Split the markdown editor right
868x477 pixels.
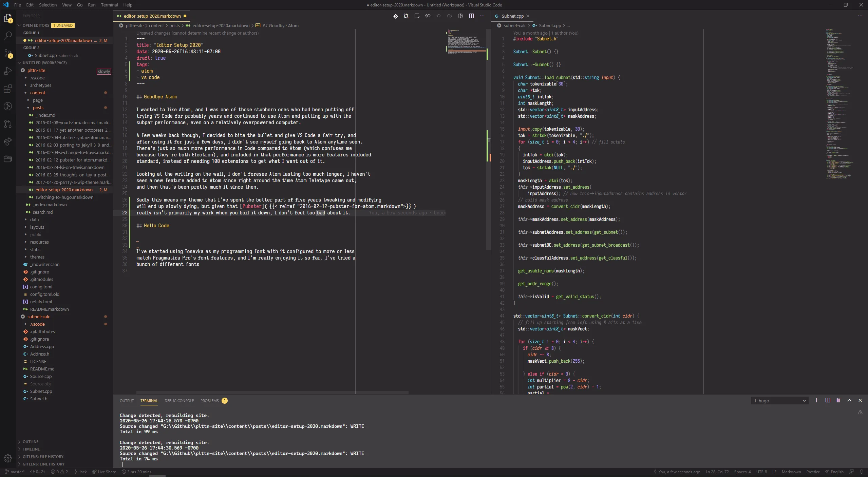point(471,16)
